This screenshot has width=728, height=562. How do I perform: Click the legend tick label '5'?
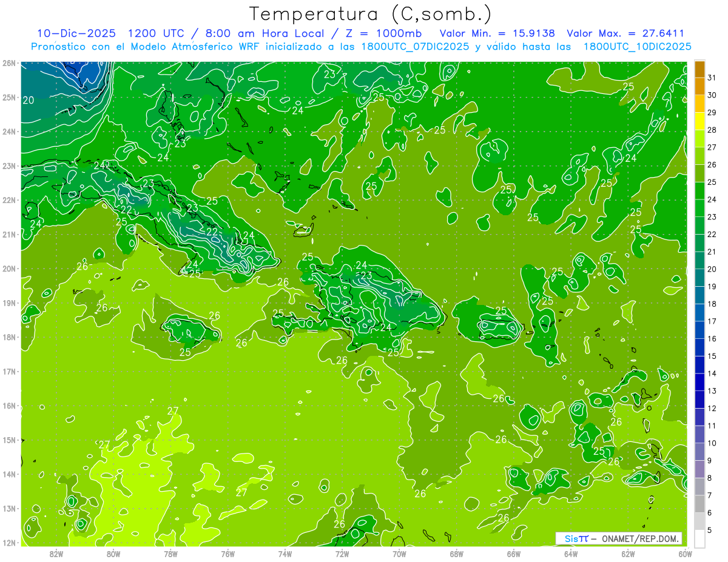tap(710, 530)
